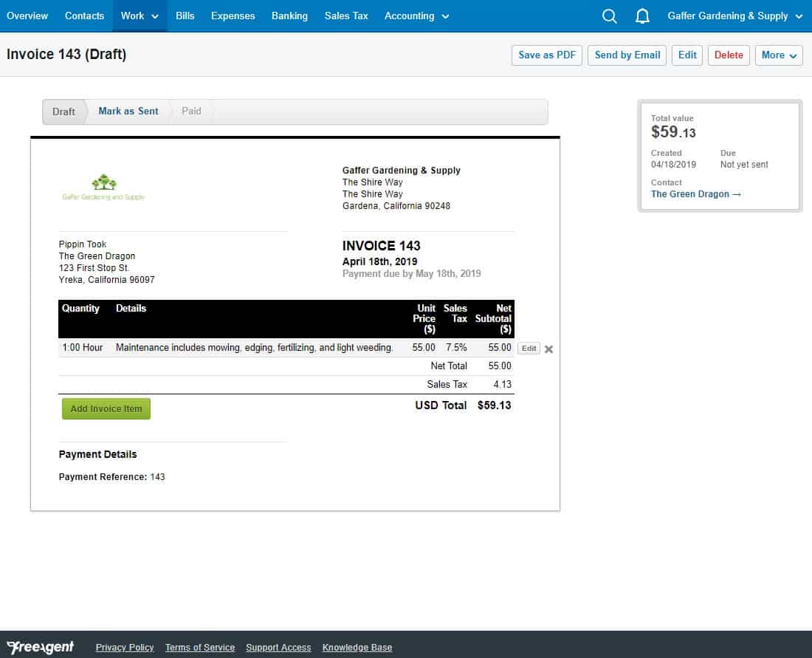Viewport: 812px width, 658px height.
Task: Click Mark as Sent status step
Action: click(x=128, y=112)
